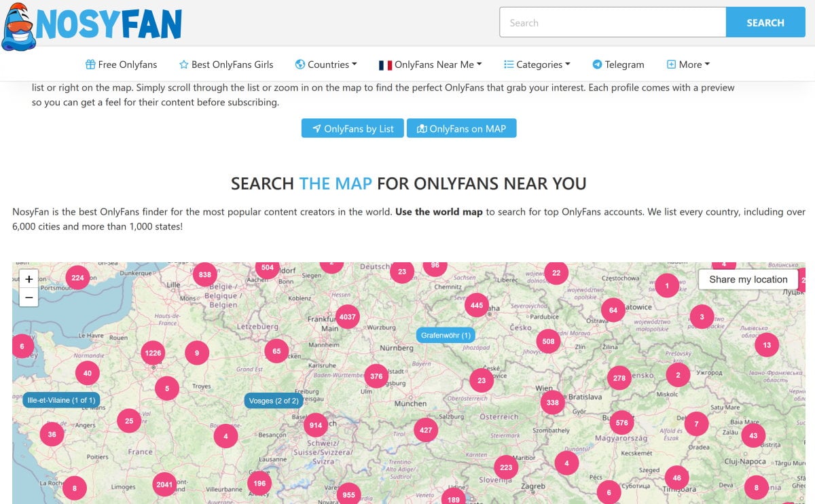
Task: Select the 196 cluster marker
Action: (259, 484)
